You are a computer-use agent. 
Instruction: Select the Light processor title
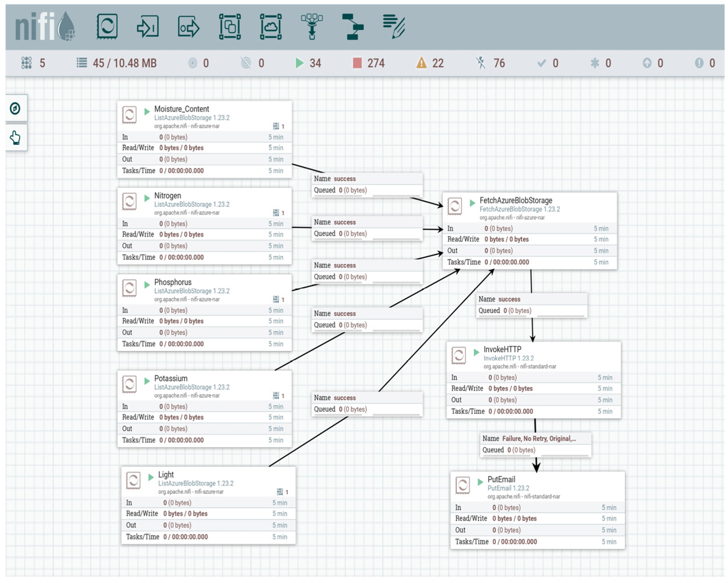pyautogui.click(x=166, y=474)
